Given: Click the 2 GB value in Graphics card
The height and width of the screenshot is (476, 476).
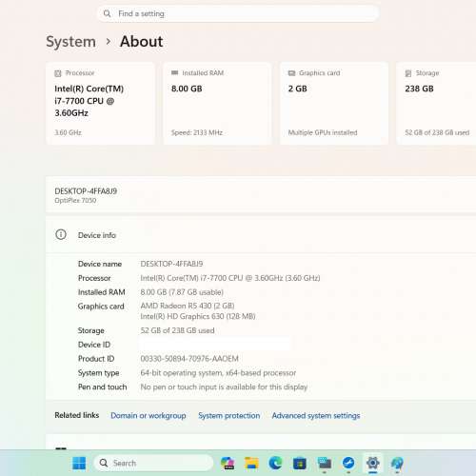Looking at the screenshot, I should point(298,89).
